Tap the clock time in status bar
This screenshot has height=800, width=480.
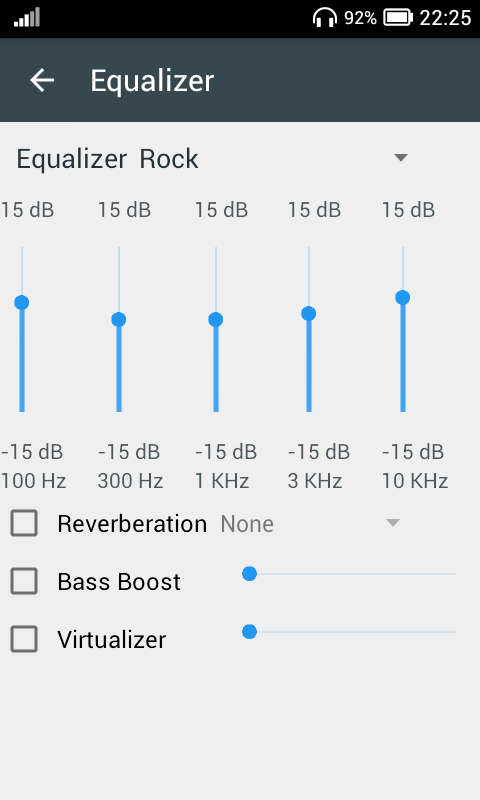(x=445, y=18)
